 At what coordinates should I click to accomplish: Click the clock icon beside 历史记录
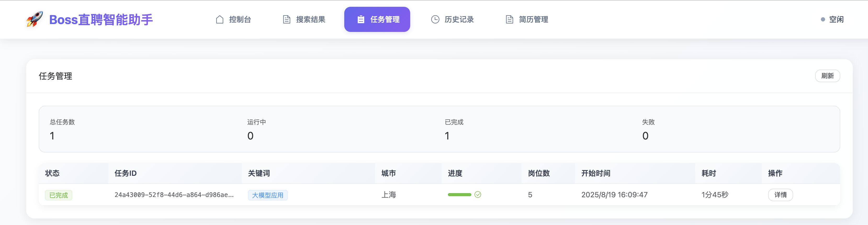[435, 20]
